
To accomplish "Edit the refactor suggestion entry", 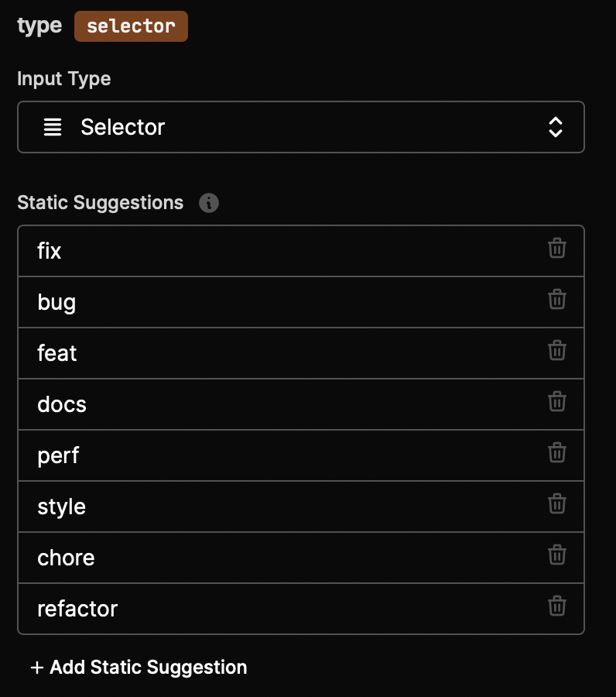I will [x=280, y=609].
